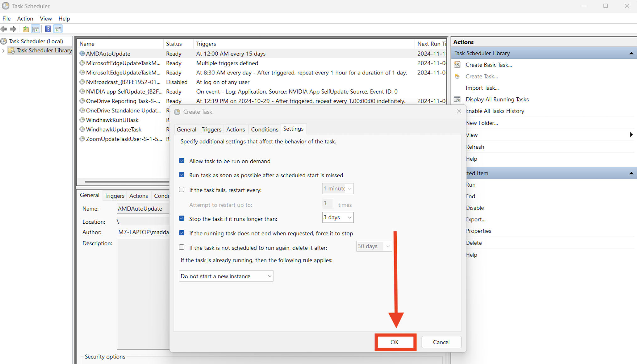Toggle Show/Hide Console Tree toolbar icon
The image size is (637, 364).
coord(36,29)
